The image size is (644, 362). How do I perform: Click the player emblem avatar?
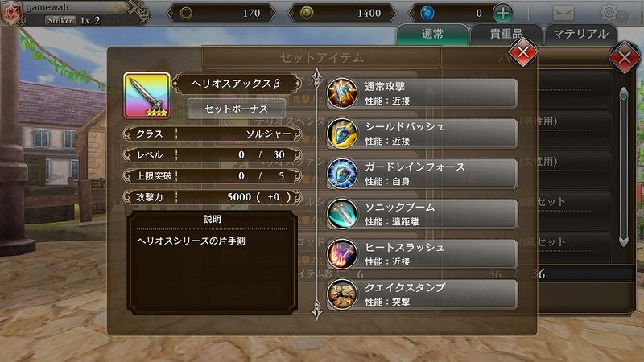coord(10,13)
